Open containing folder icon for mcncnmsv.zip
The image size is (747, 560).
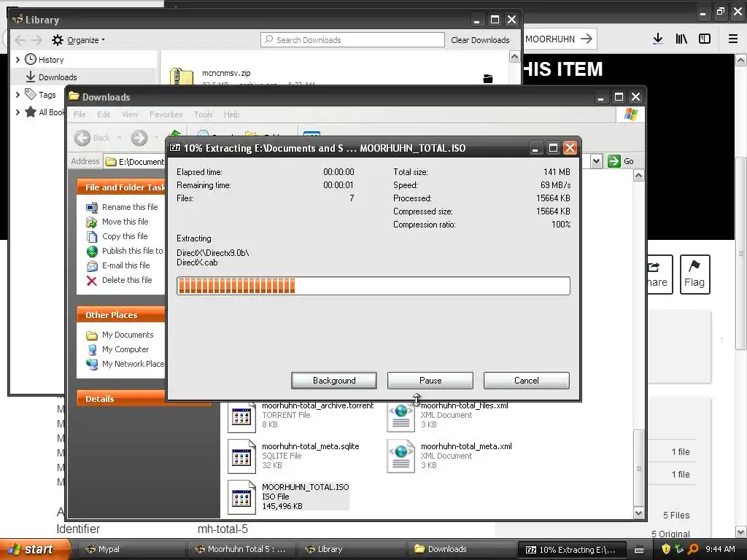488,79
